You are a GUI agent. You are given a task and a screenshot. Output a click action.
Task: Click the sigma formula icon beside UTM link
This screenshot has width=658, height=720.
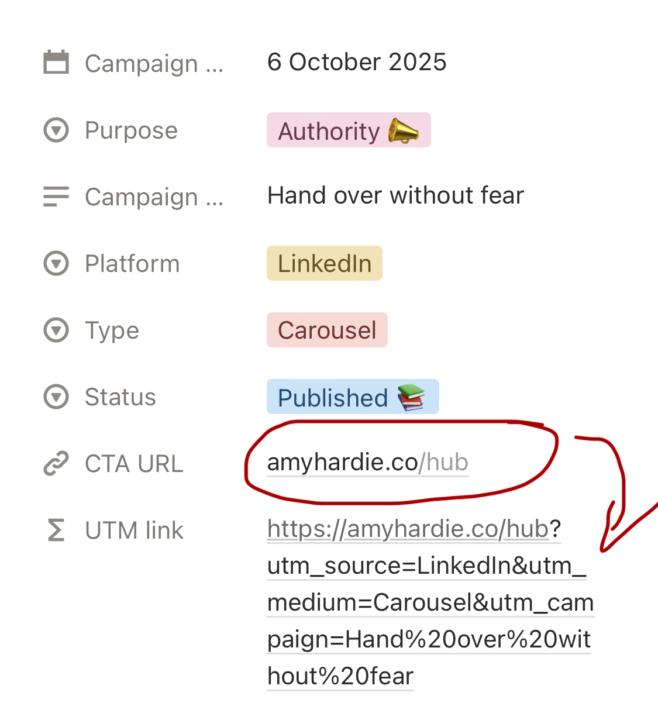click(56, 530)
